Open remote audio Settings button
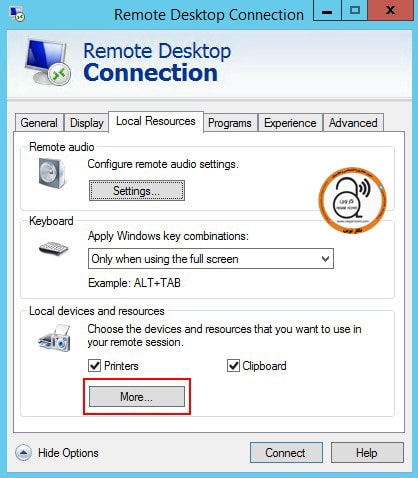 [137, 191]
